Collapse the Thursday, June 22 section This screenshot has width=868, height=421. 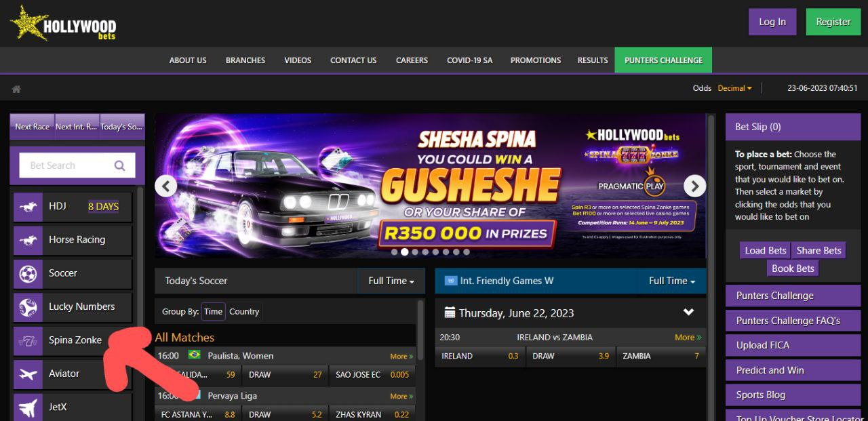[x=688, y=313]
